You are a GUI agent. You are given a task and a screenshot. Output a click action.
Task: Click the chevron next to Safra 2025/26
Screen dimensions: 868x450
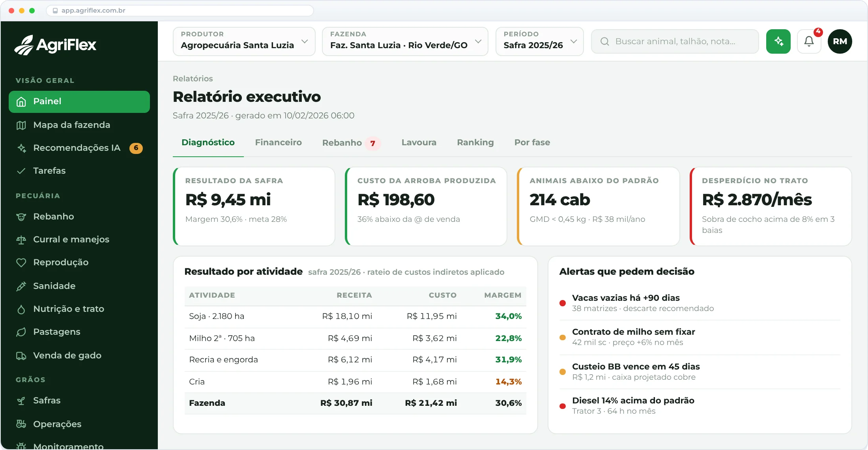coord(574,41)
